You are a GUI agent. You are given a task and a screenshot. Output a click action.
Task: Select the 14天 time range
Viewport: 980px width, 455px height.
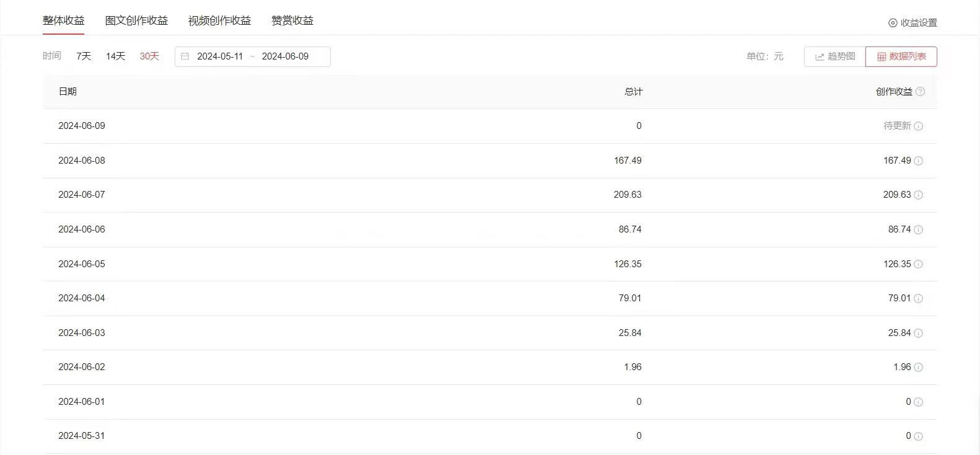pyautogui.click(x=115, y=56)
